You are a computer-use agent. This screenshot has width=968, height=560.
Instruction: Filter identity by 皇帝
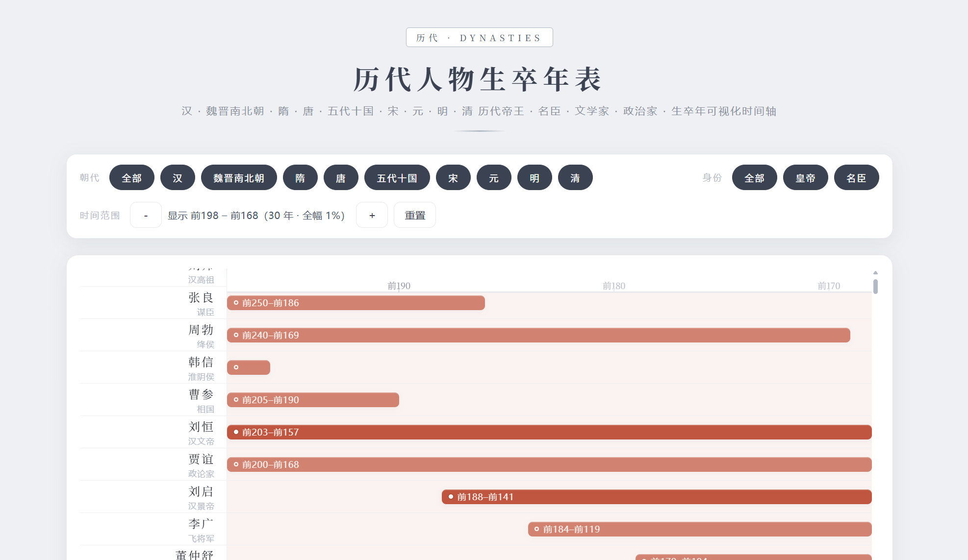[806, 178]
